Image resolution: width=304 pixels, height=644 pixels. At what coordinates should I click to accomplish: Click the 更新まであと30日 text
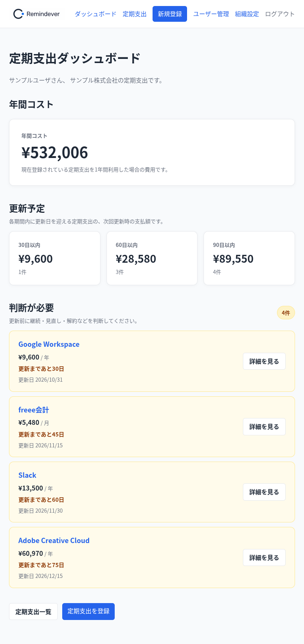(x=41, y=369)
